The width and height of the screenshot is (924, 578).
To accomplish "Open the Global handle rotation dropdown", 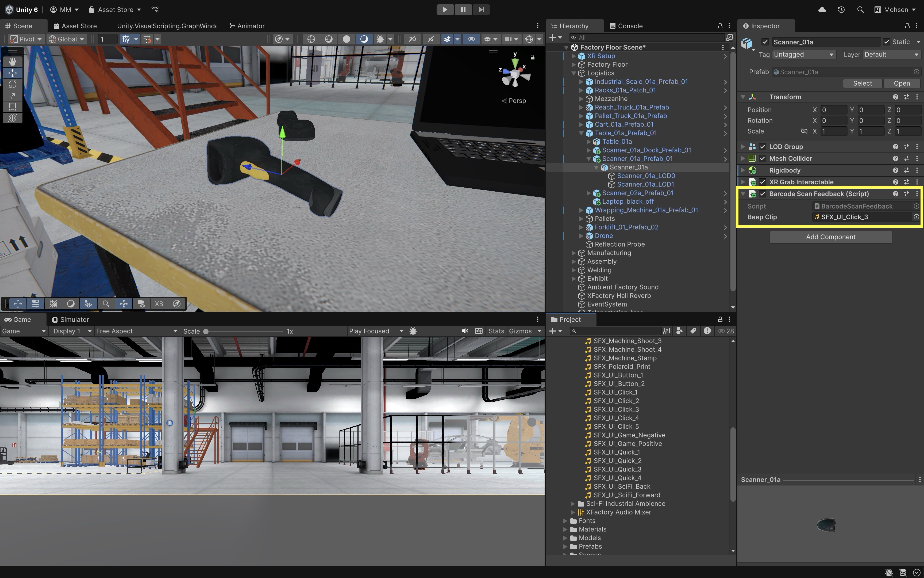I will [x=67, y=39].
